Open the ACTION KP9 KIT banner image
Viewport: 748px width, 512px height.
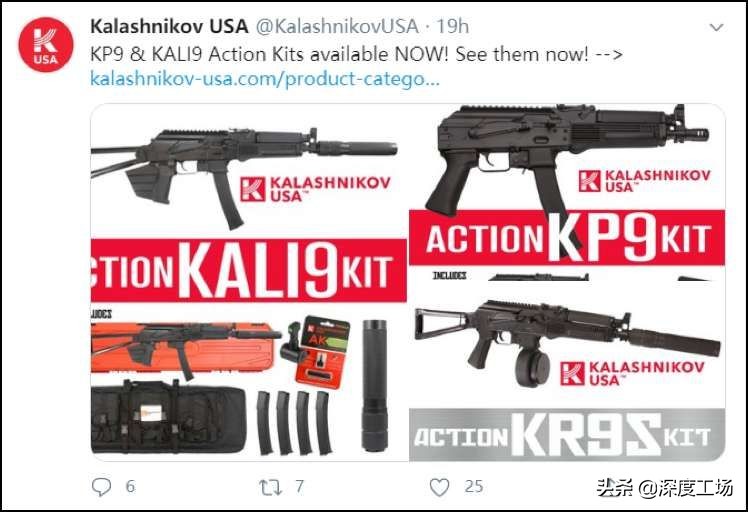tap(567, 238)
